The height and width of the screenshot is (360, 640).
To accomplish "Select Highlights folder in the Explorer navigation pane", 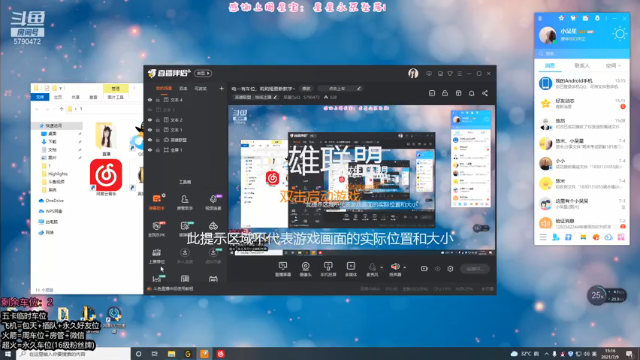I will click(55, 174).
